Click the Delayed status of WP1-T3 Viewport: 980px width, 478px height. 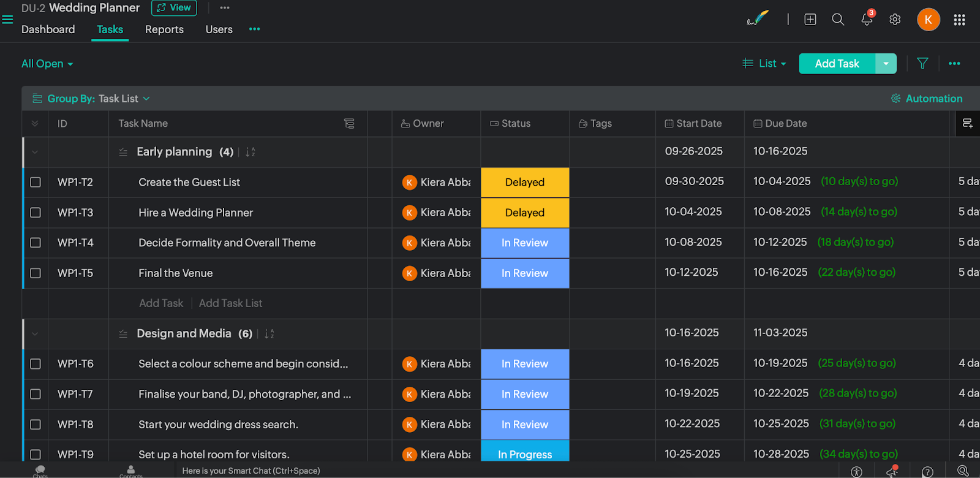[x=525, y=213]
